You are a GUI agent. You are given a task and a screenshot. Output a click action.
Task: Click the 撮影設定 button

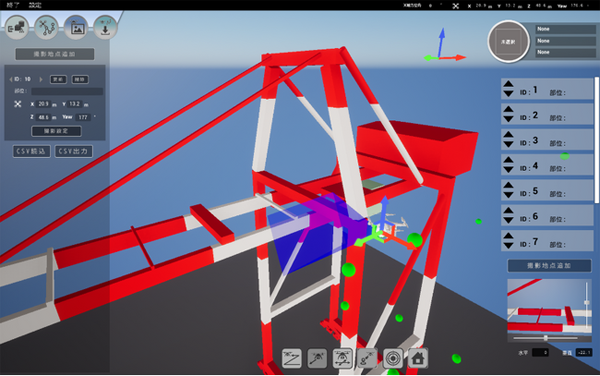click(56, 131)
